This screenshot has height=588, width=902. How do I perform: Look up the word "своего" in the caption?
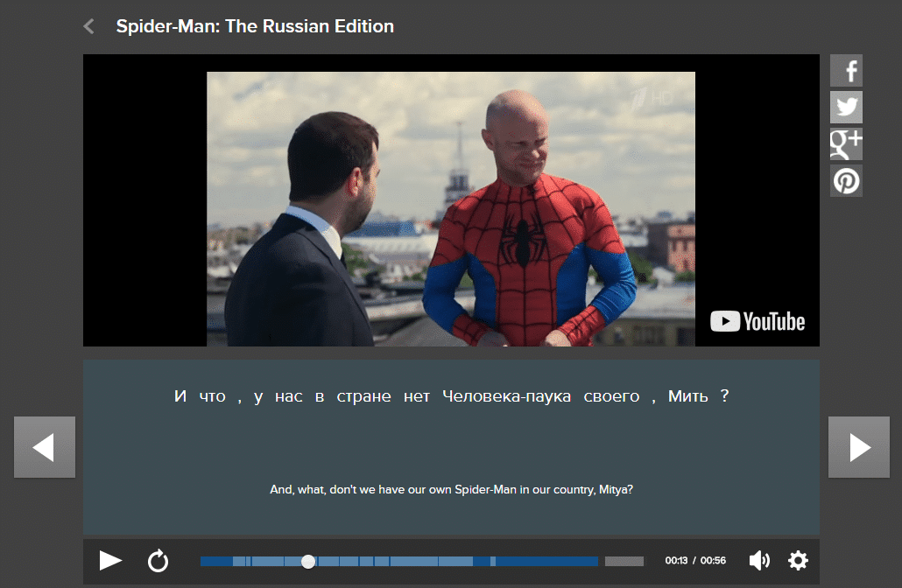(611, 396)
